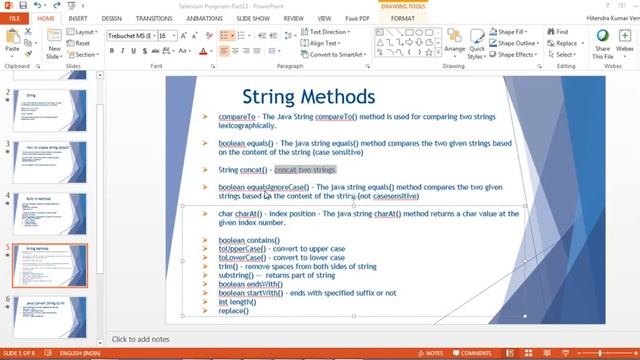Click the Cut scissors icon

point(28,31)
